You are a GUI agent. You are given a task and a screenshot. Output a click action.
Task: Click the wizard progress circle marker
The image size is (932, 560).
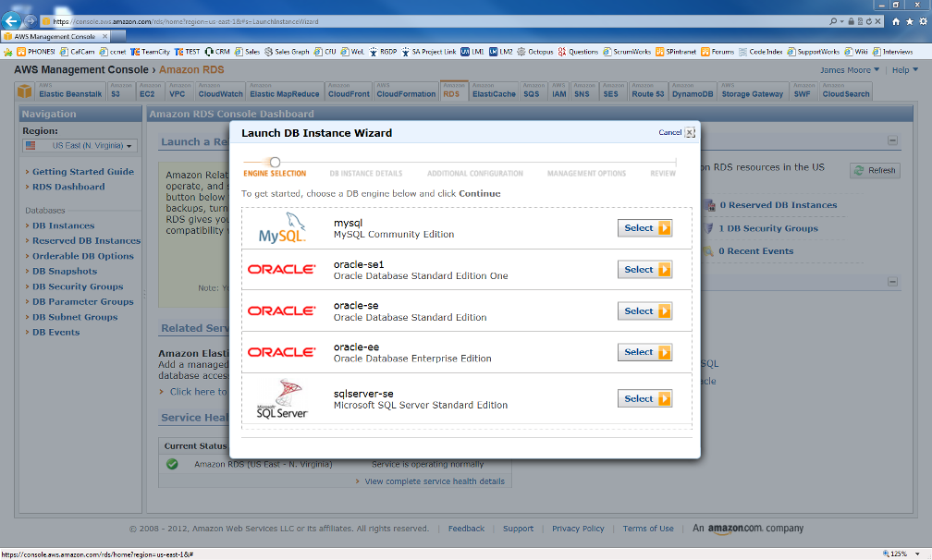(275, 162)
